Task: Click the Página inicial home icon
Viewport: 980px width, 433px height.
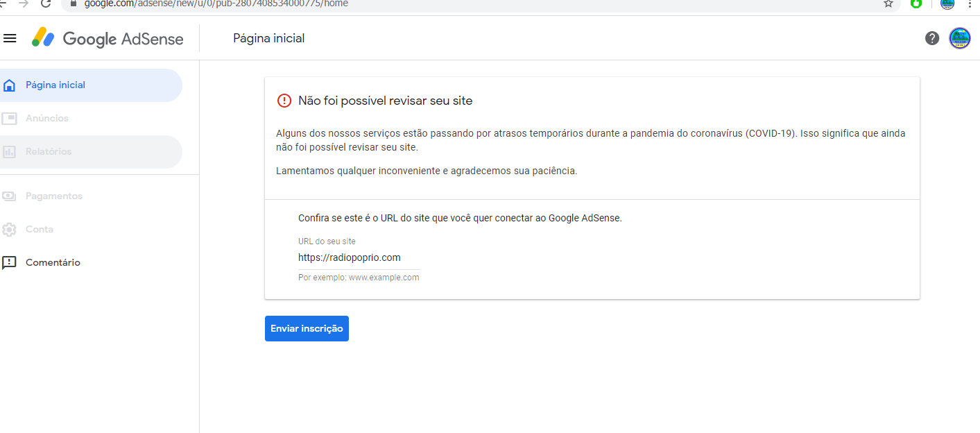Action: 9,85
